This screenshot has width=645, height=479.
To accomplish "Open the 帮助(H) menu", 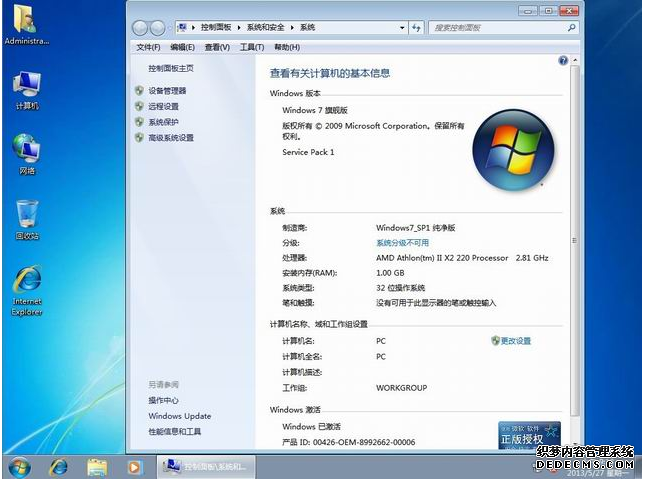I will point(287,47).
